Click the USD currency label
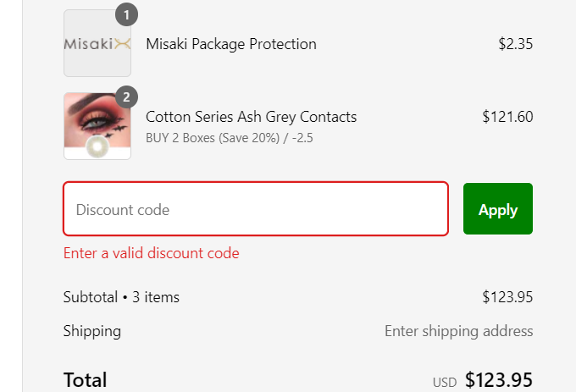The width and height of the screenshot is (576, 392). point(445,383)
